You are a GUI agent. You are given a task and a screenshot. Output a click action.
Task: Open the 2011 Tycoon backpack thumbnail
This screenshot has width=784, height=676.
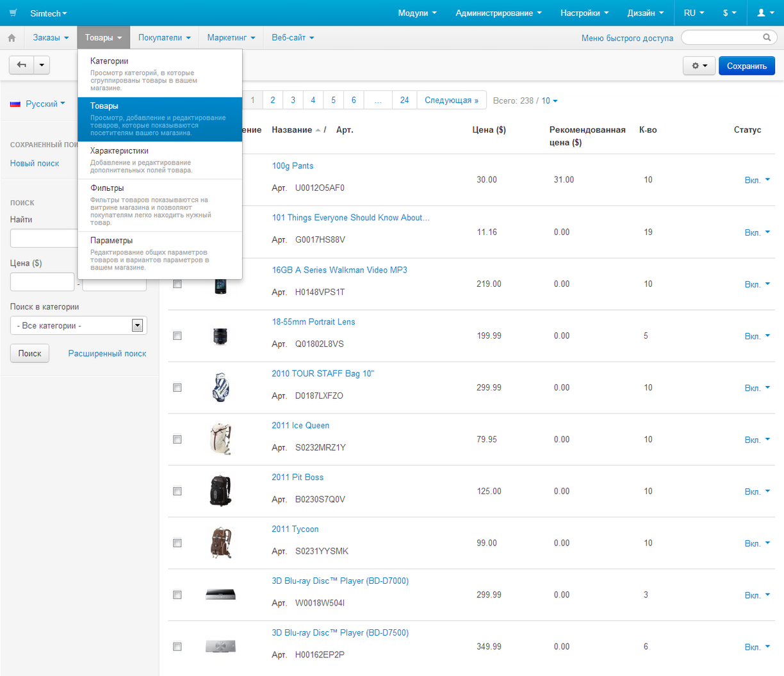click(220, 543)
